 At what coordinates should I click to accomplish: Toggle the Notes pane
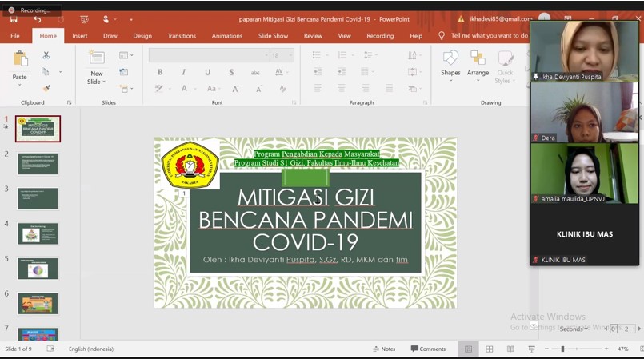click(384, 349)
